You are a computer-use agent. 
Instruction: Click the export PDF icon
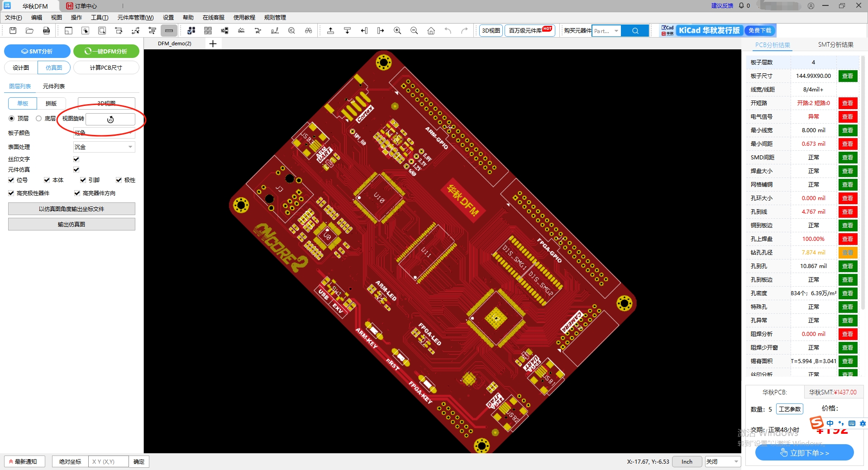pos(46,31)
